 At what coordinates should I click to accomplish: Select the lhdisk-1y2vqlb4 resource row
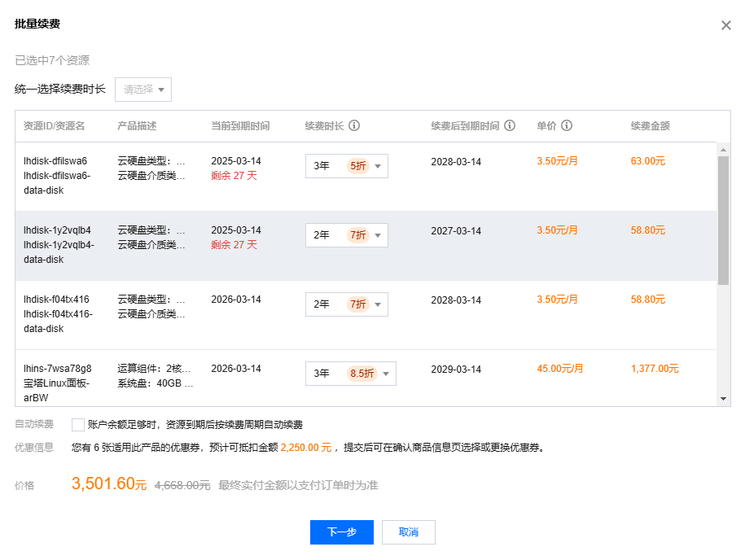[x=57, y=245]
